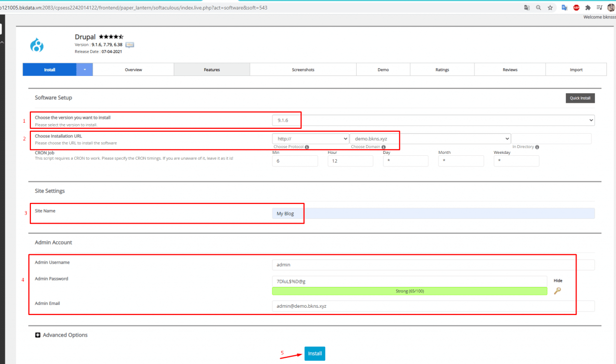Focus the CRON Min field
Screen dimensions: 616x364
[x=295, y=161]
